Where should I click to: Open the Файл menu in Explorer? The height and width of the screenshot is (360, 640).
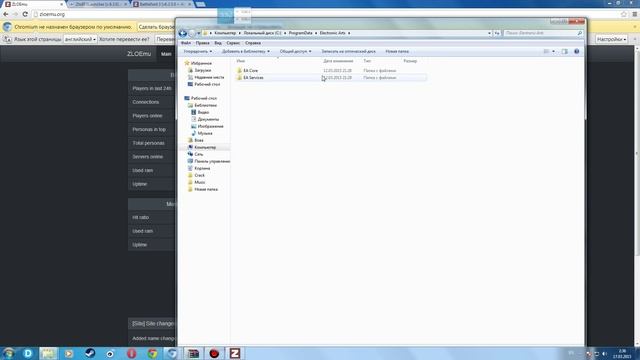click(x=186, y=43)
